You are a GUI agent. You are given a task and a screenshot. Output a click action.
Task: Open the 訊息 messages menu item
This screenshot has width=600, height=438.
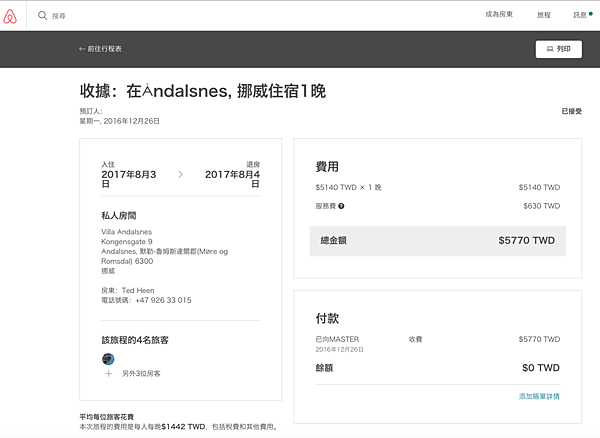tap(580, 15)
